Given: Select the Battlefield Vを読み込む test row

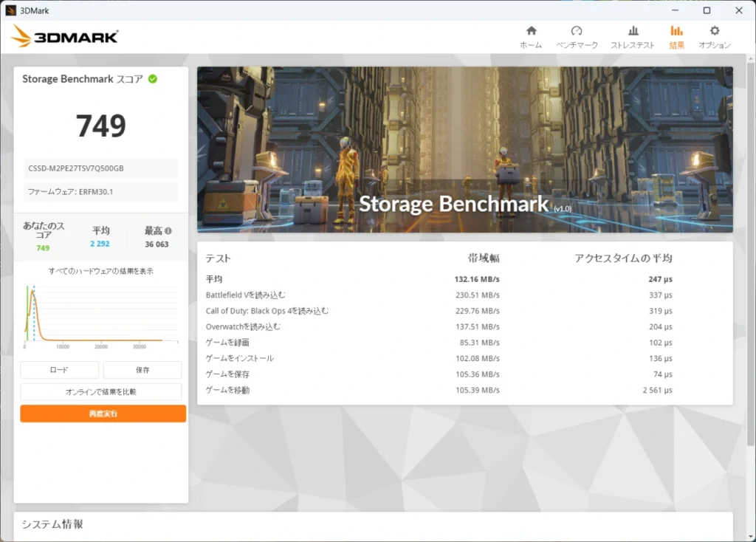Looking at the screenshot, I should pos(439,295).
